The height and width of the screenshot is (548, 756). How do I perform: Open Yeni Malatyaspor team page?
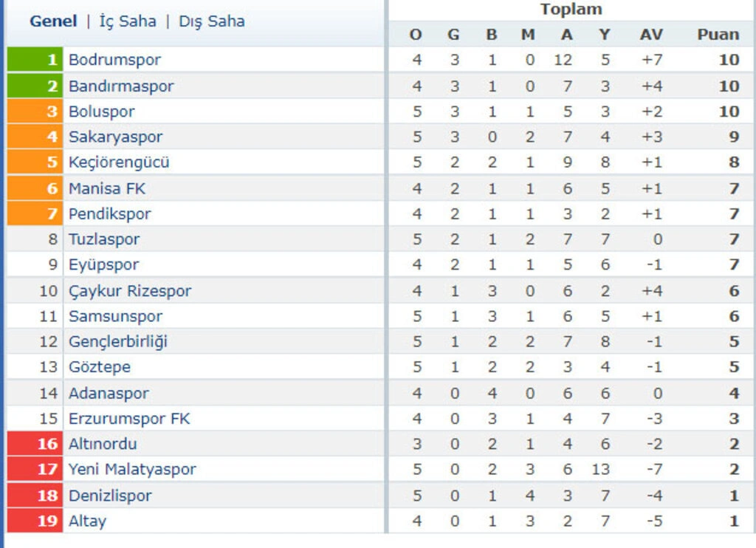[x=133, y=469]
